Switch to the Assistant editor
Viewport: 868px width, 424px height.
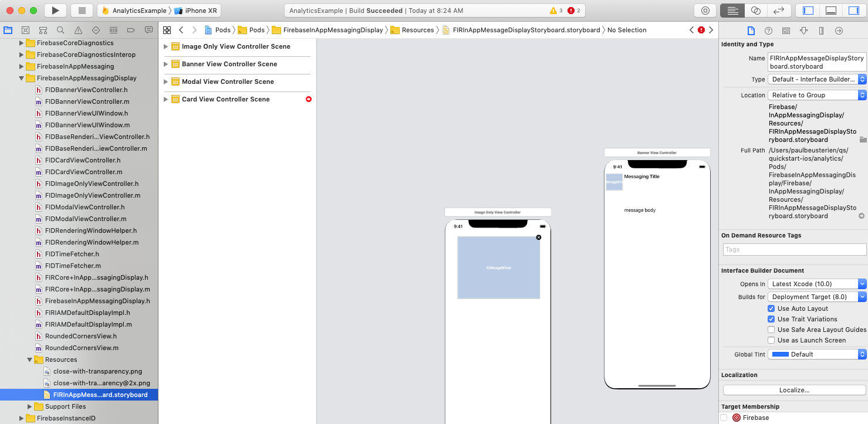point(756,11)
